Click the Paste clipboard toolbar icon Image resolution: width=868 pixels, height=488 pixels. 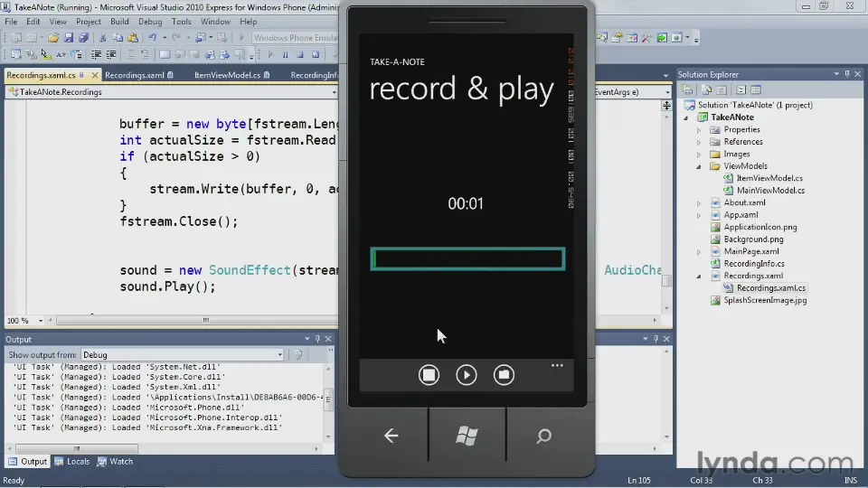133,38
